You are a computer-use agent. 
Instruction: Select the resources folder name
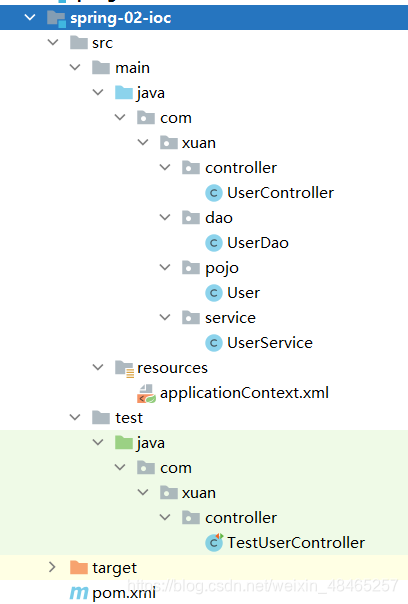(x=172, y=368)
